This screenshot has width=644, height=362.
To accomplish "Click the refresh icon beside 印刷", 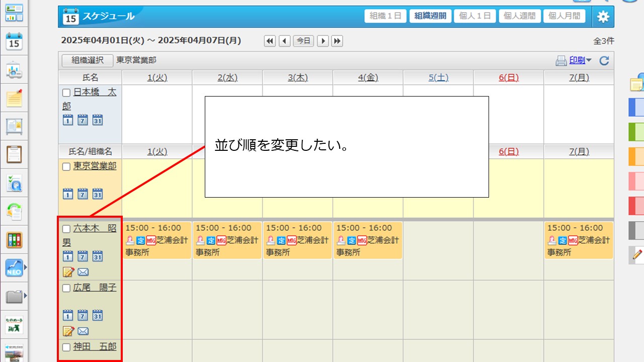I will pyautogui.click(x=604, y=61).
